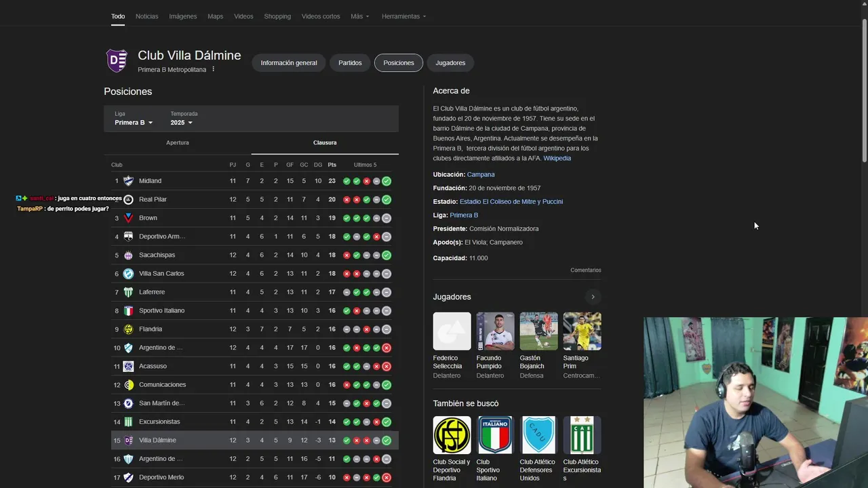Open Club Social y Deportivo Flandria card
The height and width of the screenshot is (488, 868).
[452, 449]
